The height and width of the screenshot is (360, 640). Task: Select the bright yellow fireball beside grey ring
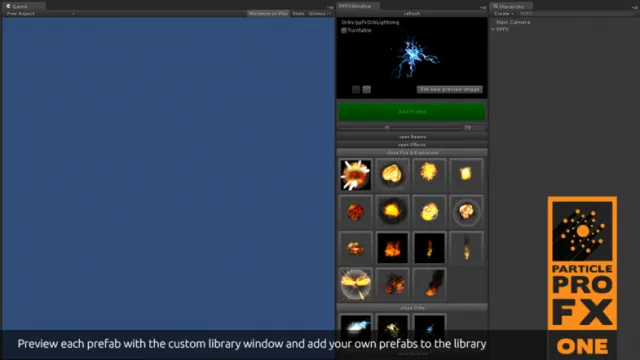[429, 212]
